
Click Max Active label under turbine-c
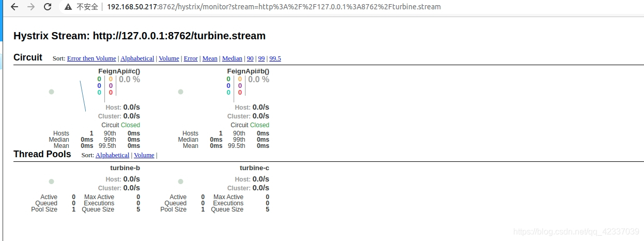[228, 197]
